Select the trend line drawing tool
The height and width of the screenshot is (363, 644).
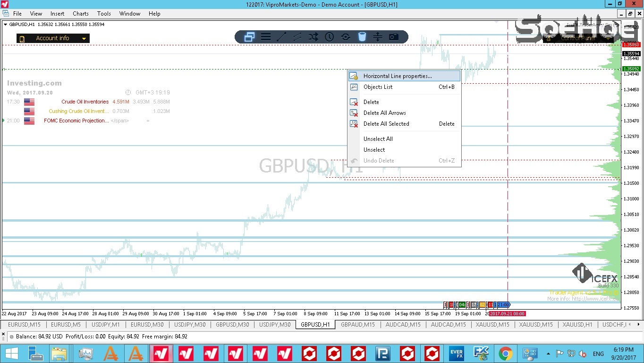[281, 37]
